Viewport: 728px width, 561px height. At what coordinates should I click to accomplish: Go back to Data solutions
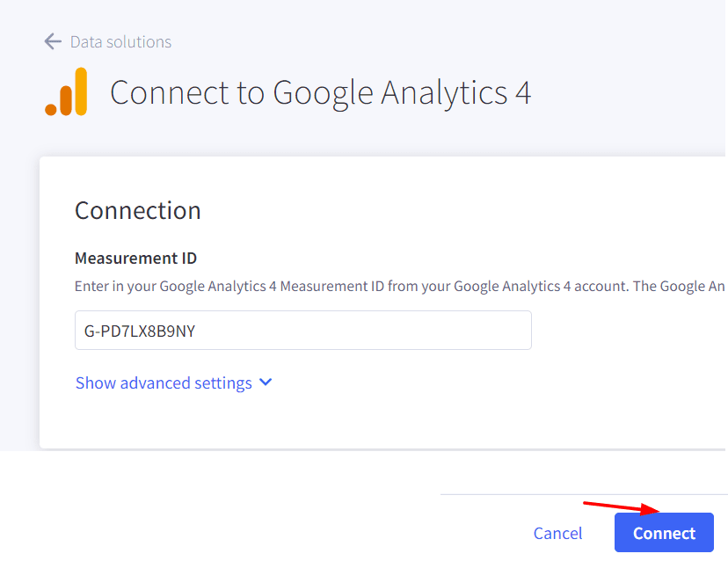point(120,42)
